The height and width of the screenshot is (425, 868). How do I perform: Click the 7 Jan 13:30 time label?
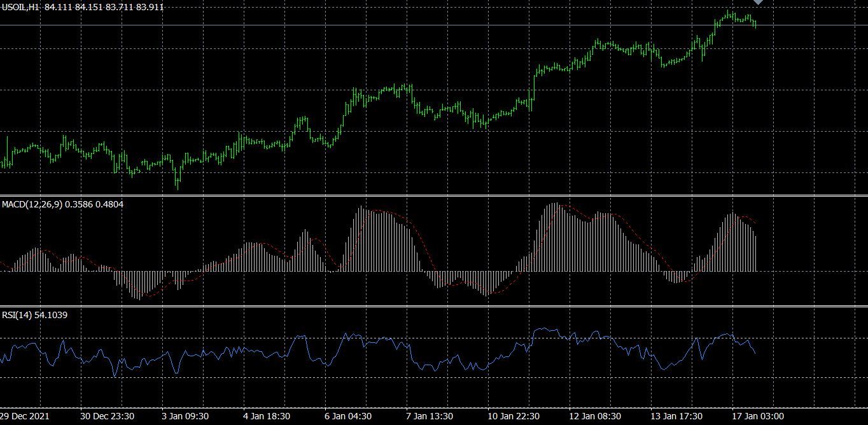[430, 416]
